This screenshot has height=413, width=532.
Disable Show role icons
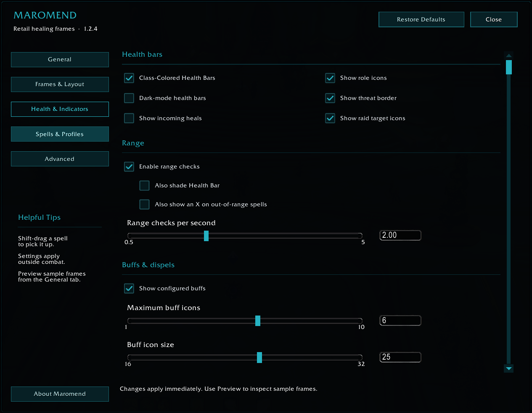330,78
